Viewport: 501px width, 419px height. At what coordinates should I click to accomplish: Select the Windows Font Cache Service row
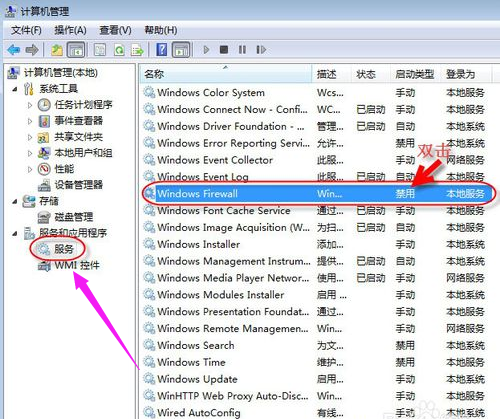click(x=315, y=210)
